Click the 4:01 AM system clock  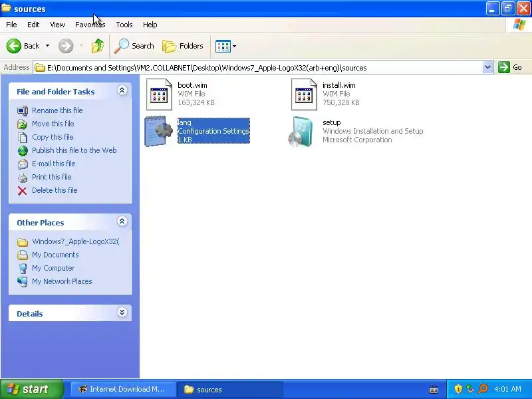pyautogui.click(x=507, y=389)
